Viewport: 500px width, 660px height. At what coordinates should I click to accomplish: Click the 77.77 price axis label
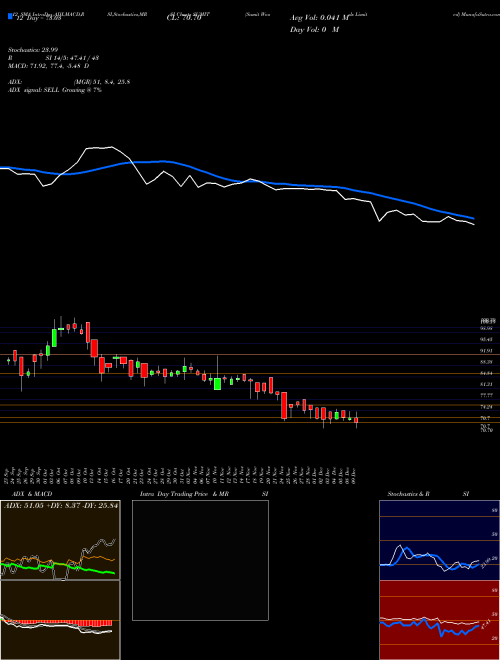coord(486,395)
